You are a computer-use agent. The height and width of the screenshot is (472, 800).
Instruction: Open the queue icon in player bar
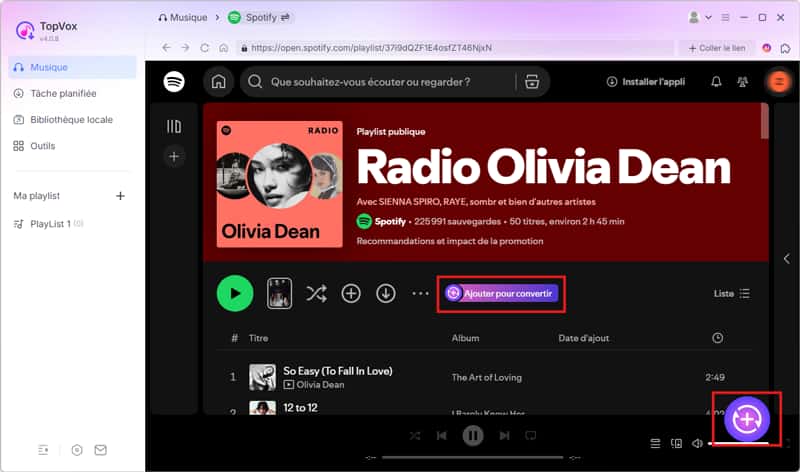click(x=656, y=443)
